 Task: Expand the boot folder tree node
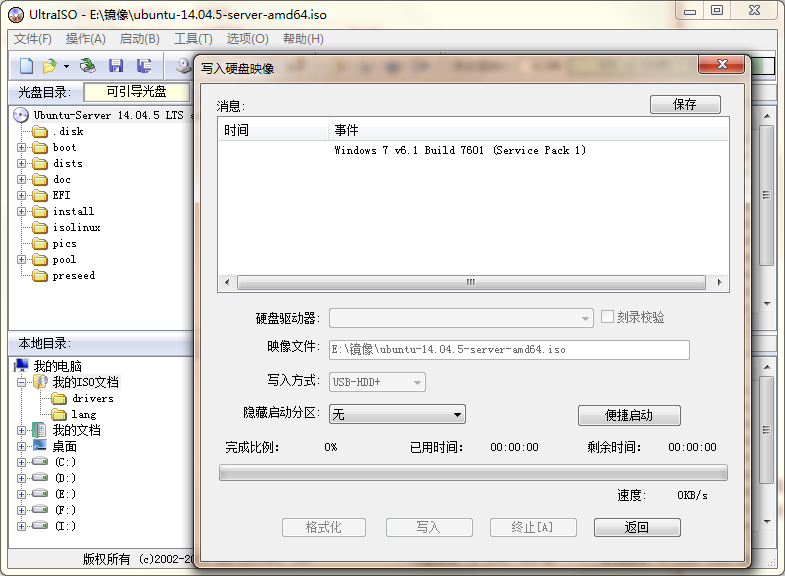pyautogui.click(x=22, y=147)
